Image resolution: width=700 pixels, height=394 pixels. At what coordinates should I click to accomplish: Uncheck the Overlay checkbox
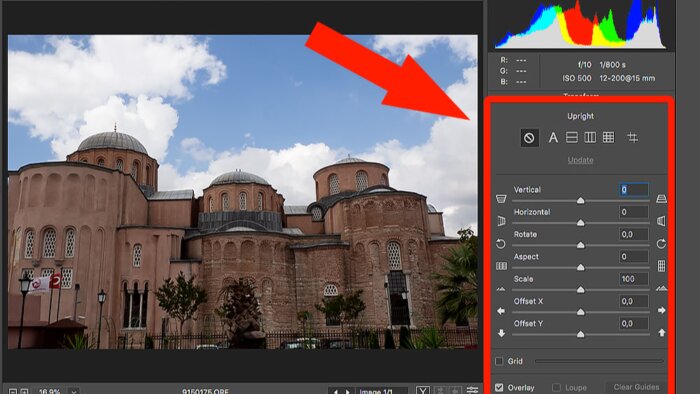pyautogui.click(x=499, y=387)
